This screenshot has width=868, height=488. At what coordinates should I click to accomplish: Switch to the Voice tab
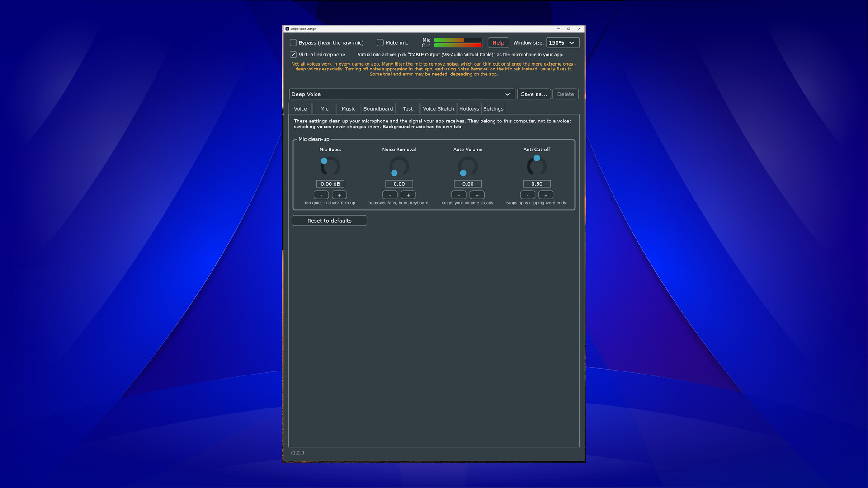pyautogui.click(x=300, y=109)
